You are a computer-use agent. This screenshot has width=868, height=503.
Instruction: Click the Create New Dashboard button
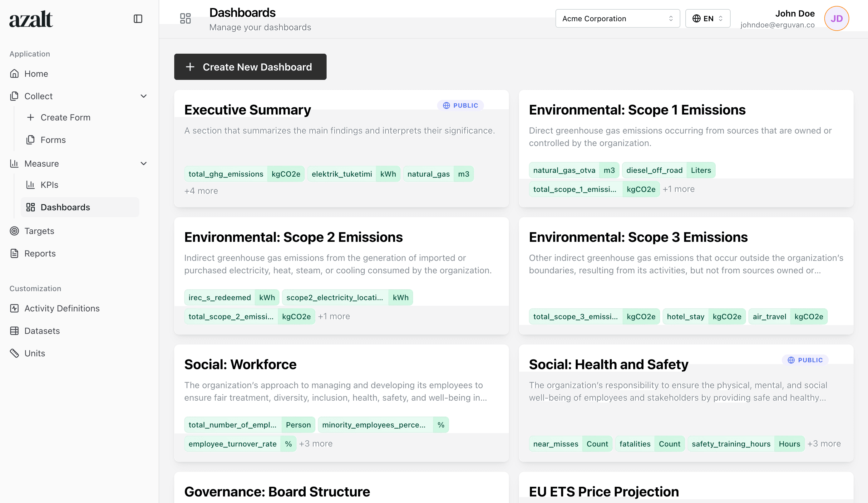pos(250,67)
